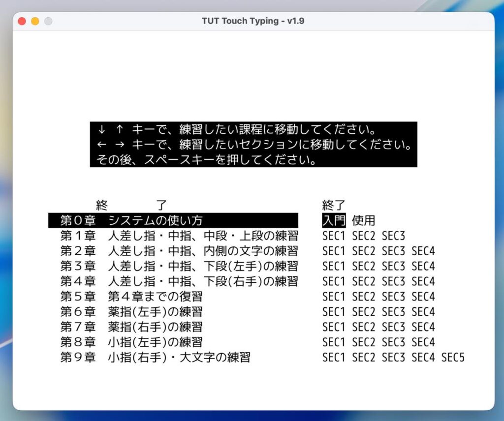Choose chapter 2 内側の文字の練習

[x=179, y=251]
